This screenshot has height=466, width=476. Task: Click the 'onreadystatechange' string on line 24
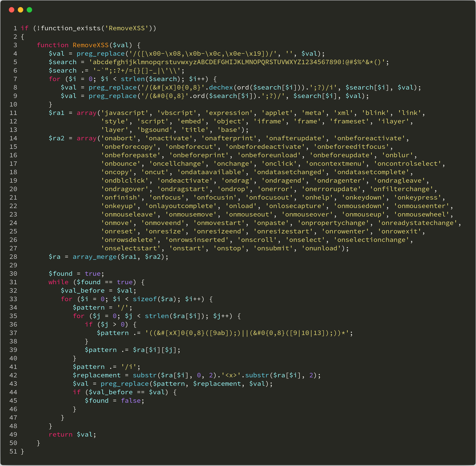click(x=417, y=223)
